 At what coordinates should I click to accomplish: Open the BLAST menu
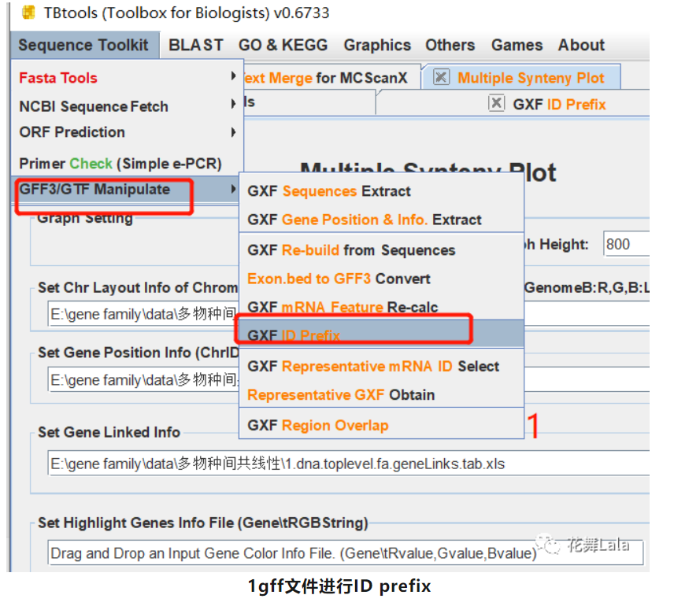click(195, 45)
